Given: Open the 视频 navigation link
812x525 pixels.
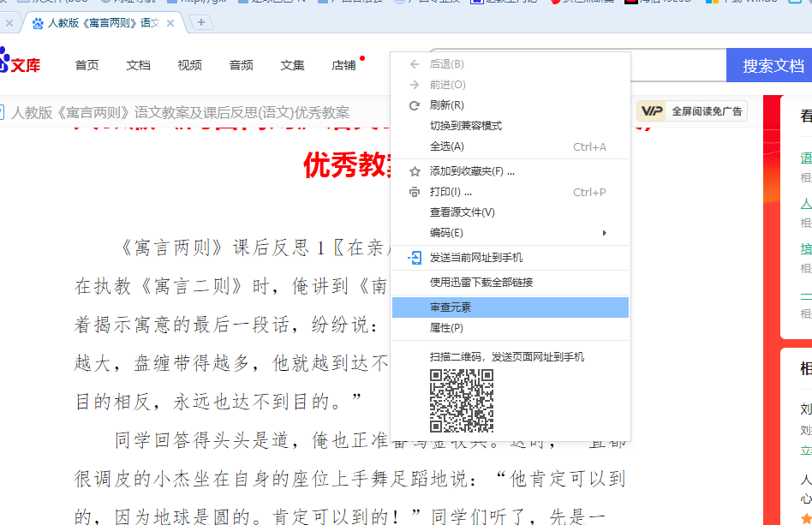Looking at the screenshot, I should (x=189, y=63).
